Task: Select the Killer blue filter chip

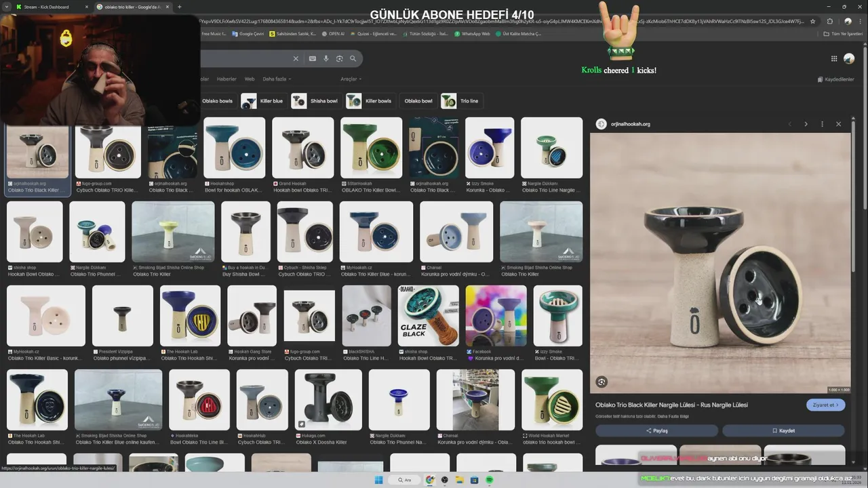Action: coord(263,101)
